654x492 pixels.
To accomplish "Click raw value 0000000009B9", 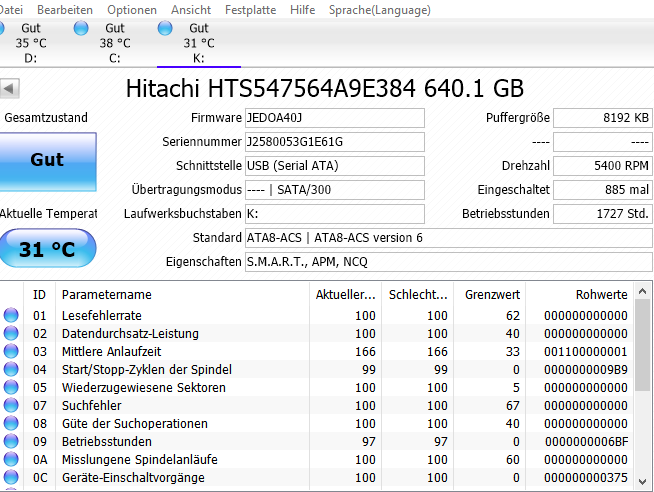I will (586, 369).
